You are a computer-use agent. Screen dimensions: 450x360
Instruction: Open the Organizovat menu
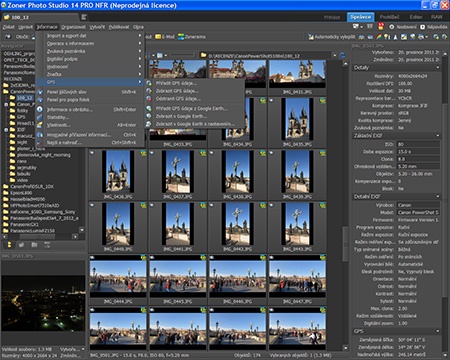tap(73, 27)
